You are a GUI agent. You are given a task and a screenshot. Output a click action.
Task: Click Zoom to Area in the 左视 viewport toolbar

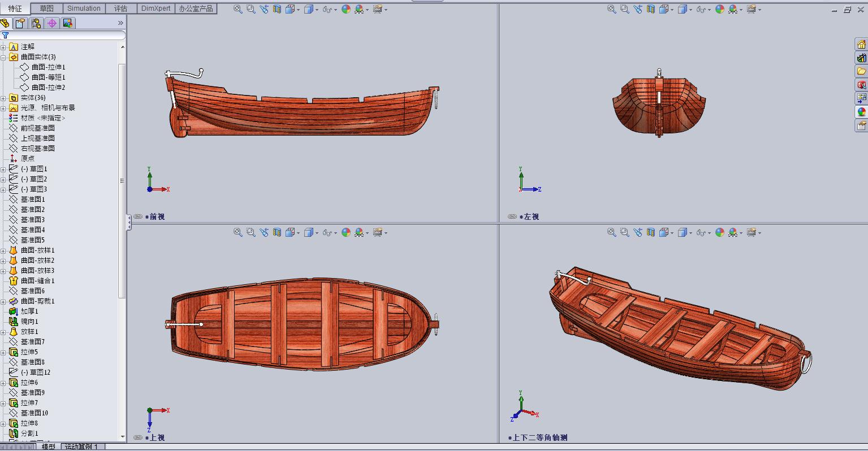pyautogui.click(x=625, y=9)
